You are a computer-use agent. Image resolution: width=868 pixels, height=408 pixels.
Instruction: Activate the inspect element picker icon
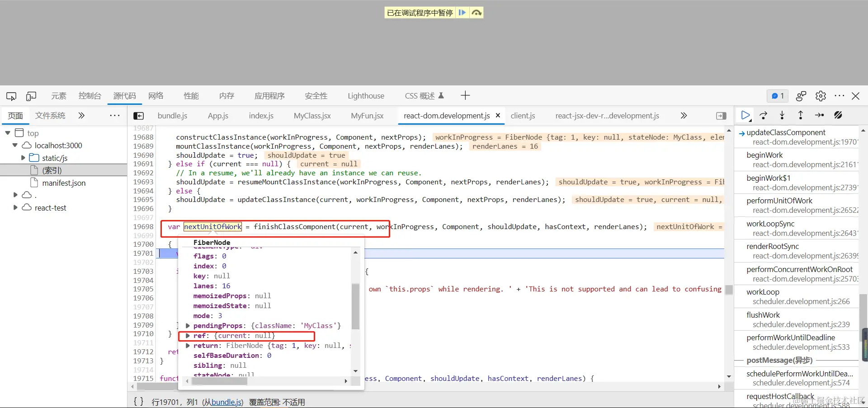[11, 96]
